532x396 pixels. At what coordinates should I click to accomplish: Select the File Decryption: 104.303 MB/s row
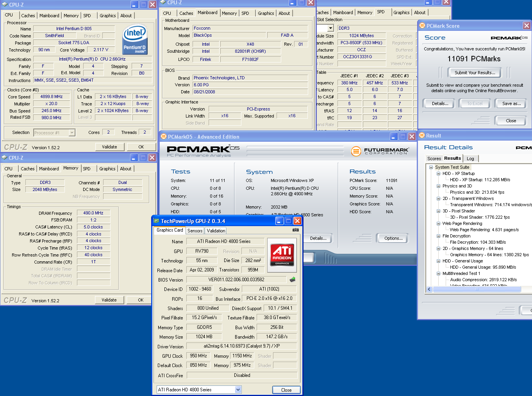(x=478, y=242)
